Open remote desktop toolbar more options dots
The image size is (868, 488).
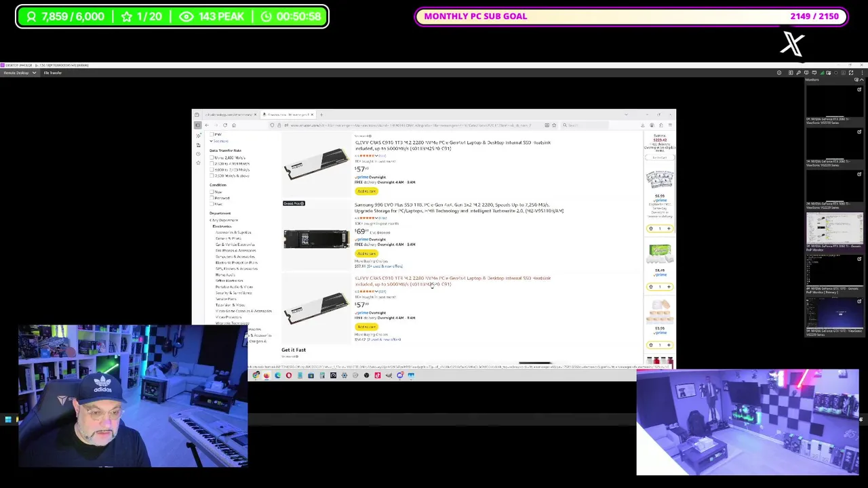pyautogui.click(x=863, y=73)
